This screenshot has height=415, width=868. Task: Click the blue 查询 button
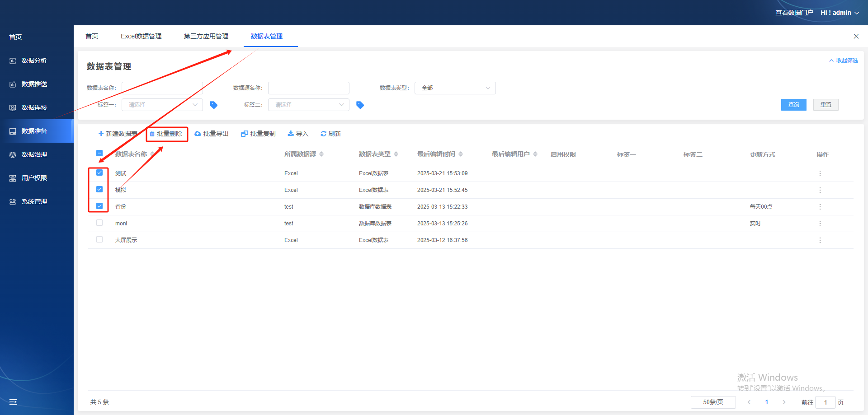coord(793,105)
